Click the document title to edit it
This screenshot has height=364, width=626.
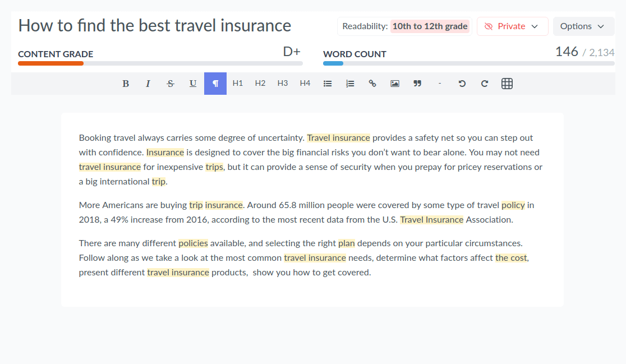154,25
